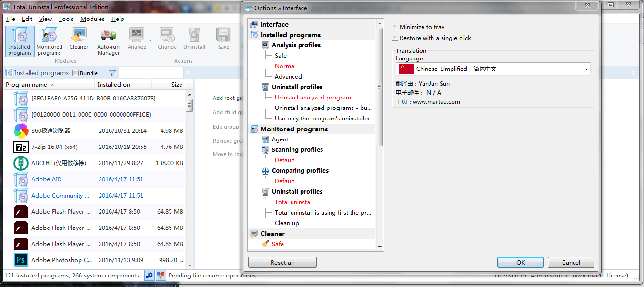The width and height of the screenshot is (644, 287).
Task: Sort by the Program name column header
Action: pos(27,85)
